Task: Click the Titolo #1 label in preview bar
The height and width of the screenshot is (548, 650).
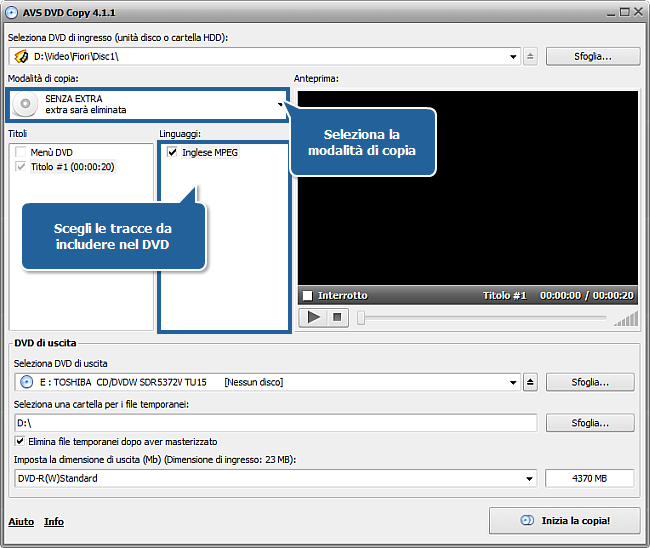Action: tap(504, 296)
